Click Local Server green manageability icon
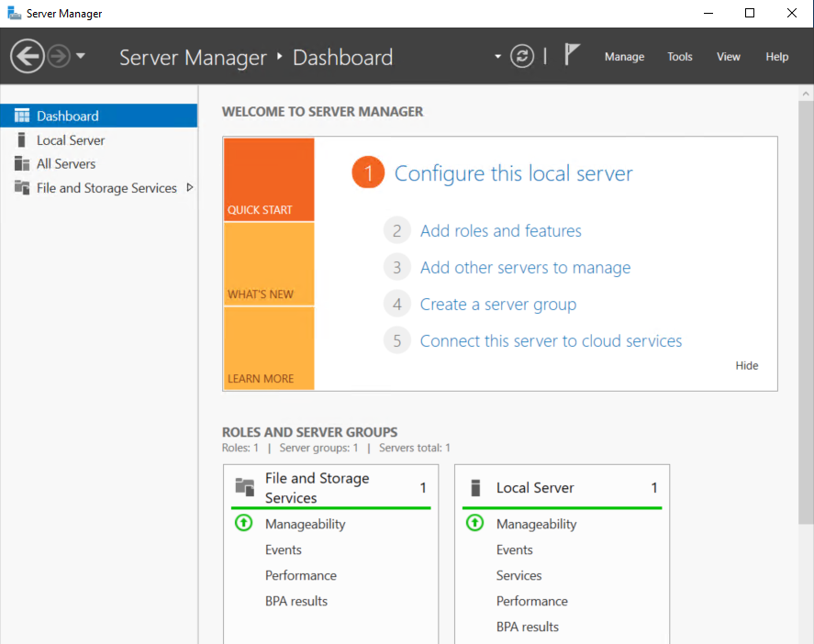Image resolution: width=814 pixels, height=644 pixels. 474,523
